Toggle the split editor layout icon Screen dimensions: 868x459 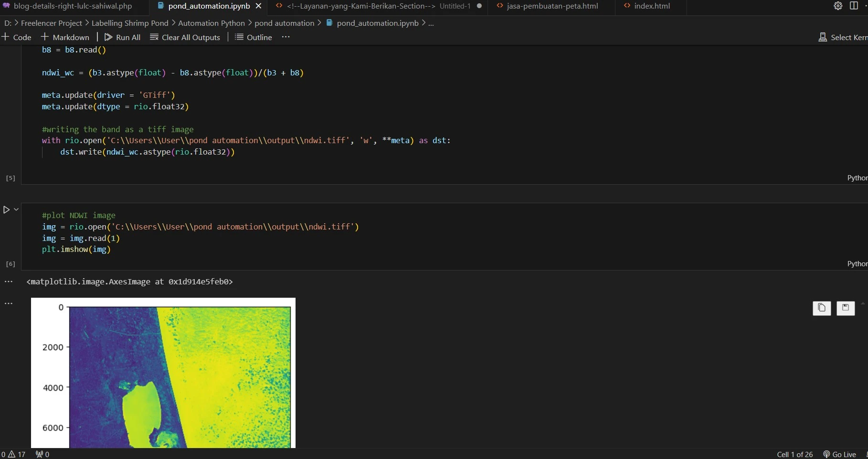[855, 5]
